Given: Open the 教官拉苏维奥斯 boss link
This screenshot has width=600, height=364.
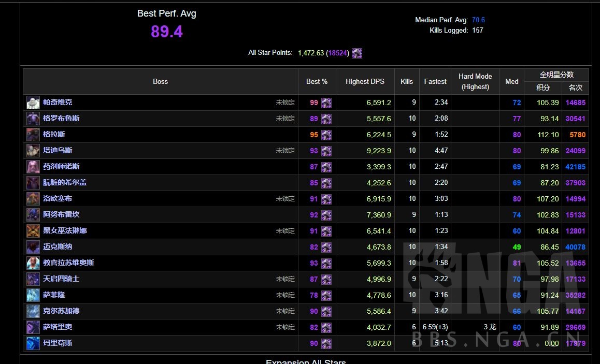Looking at the screenshot, I should pos(68,263).
